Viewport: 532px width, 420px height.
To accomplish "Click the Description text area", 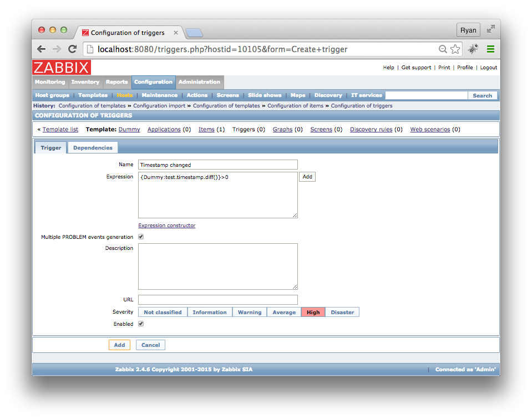I will pyautogui.click(x=218, y=267).
